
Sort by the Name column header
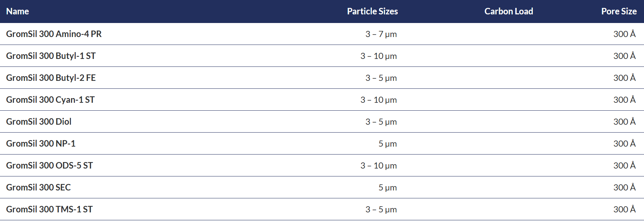(18, 11)
